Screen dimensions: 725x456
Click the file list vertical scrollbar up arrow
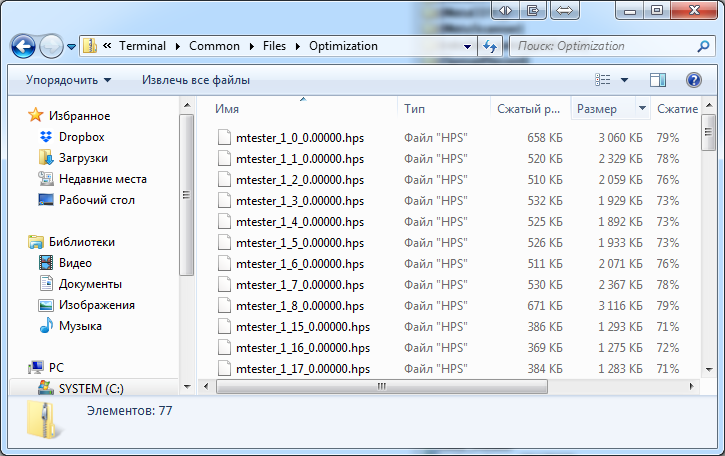coord(709,105)
